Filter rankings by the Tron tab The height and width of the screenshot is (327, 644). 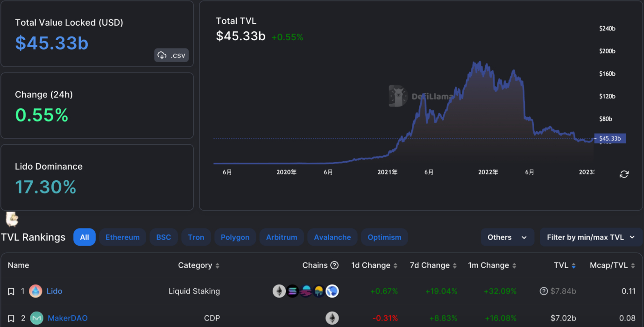[x=196, y=237]
